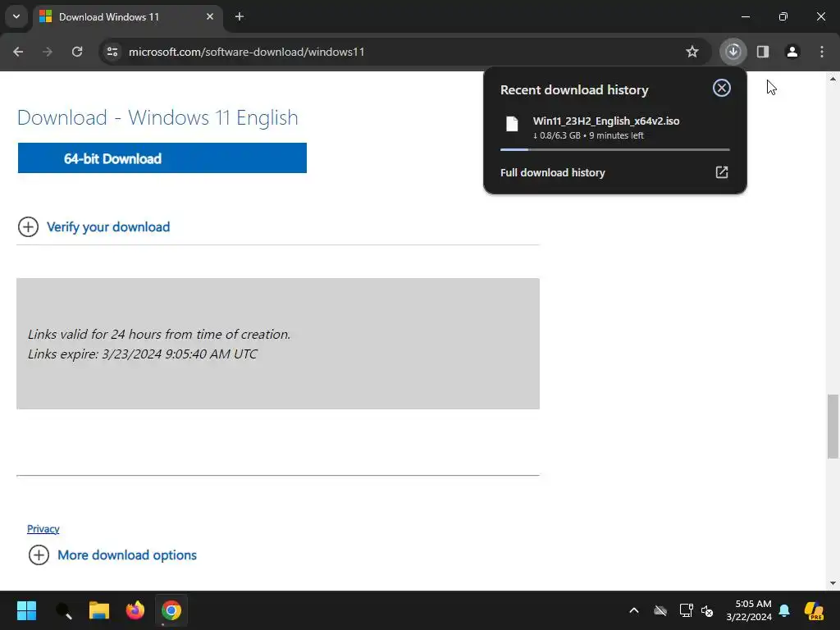Close the Download Windows 11 tab
The image size is (840, 630).
(x=210, y=16)
